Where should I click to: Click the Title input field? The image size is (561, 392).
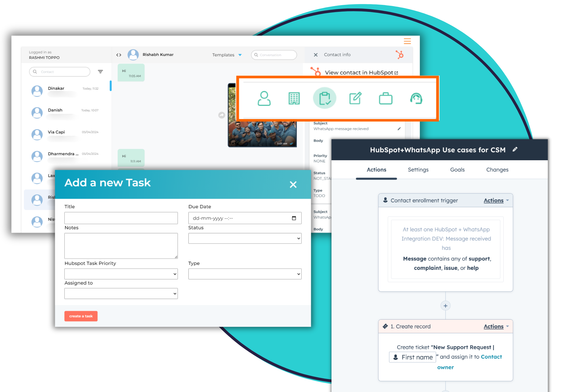pos(121,218)
